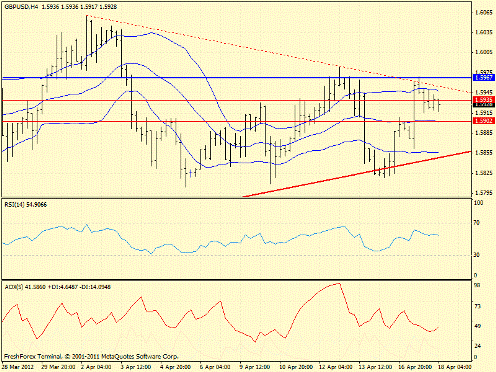Click the 18 Apr 04:00 time label
This screenshot has width=496, height=372.
[x=454, y=367]
